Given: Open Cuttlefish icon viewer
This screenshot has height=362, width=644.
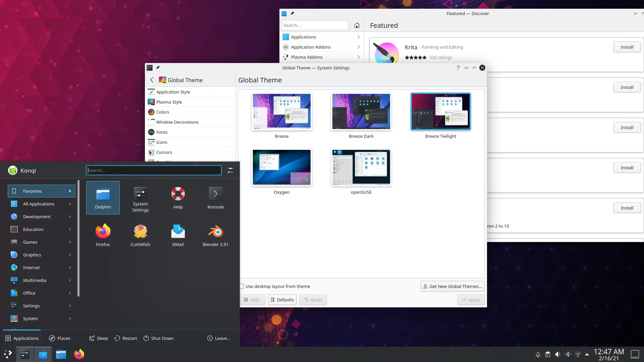Looking at the screenshot, I should [x=140, y=231].
